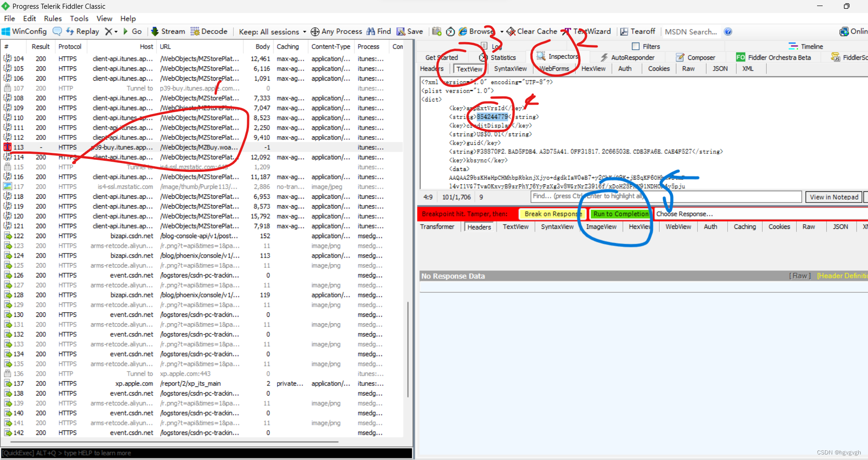868x460 pixels.
Task: Open the AutoResponder tab
Action: pyautogui.click(x=627, y=57)
